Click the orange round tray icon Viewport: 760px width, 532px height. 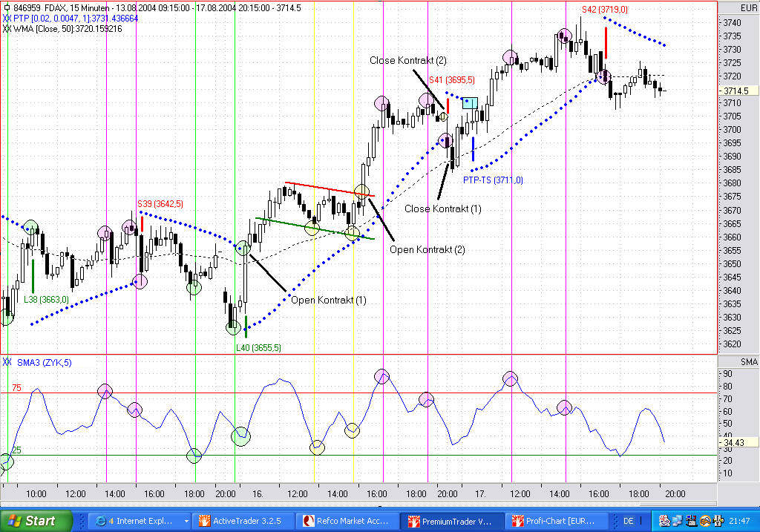(x=705, y=521)
